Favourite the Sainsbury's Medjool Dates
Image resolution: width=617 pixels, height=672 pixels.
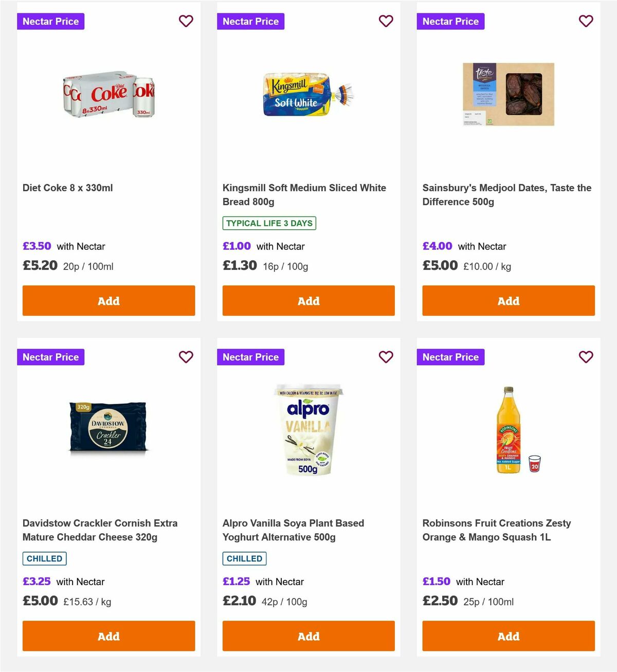point(586,21)
